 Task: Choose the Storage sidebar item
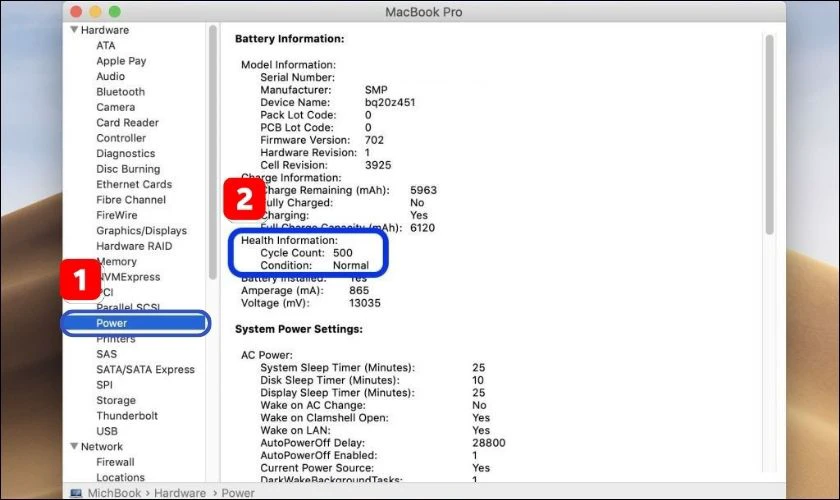coord(116,400)
